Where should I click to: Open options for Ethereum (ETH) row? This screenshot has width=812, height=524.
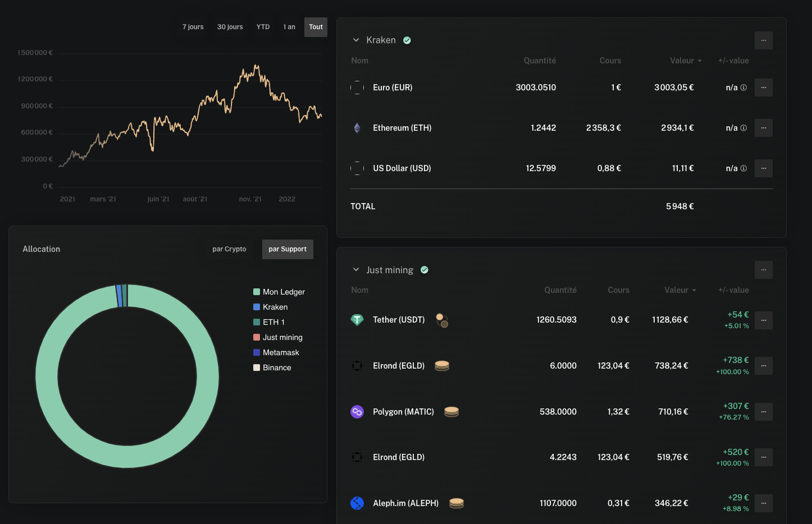(x=764, y=128)
